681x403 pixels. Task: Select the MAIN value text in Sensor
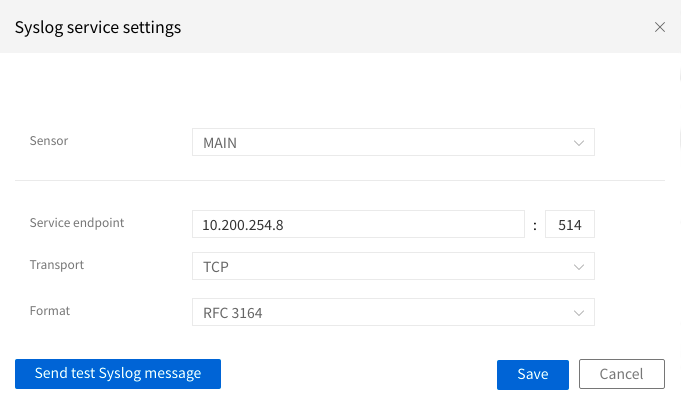pos(220,143)
